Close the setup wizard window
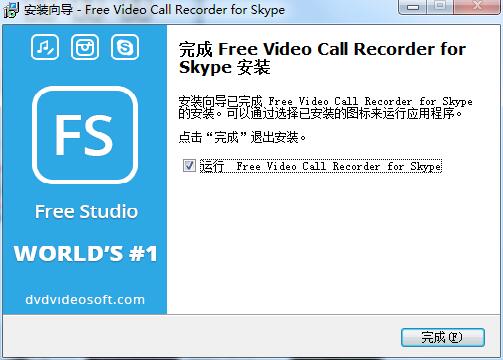 (477, 7)
